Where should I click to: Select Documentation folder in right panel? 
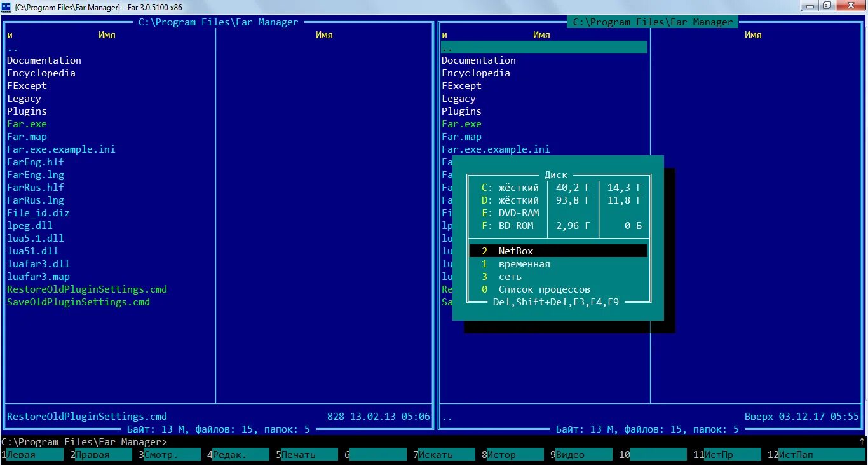tap(479, 60)
